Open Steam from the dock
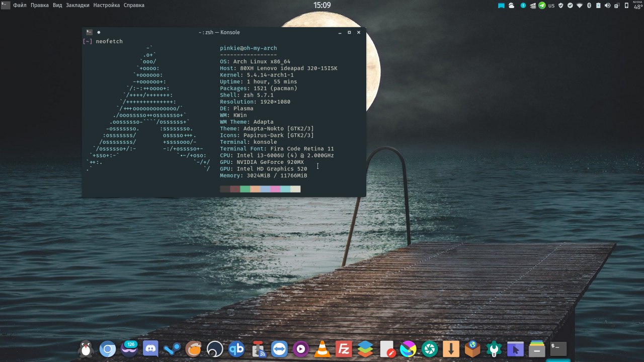644x362 pixels. [x=172, y=348]
